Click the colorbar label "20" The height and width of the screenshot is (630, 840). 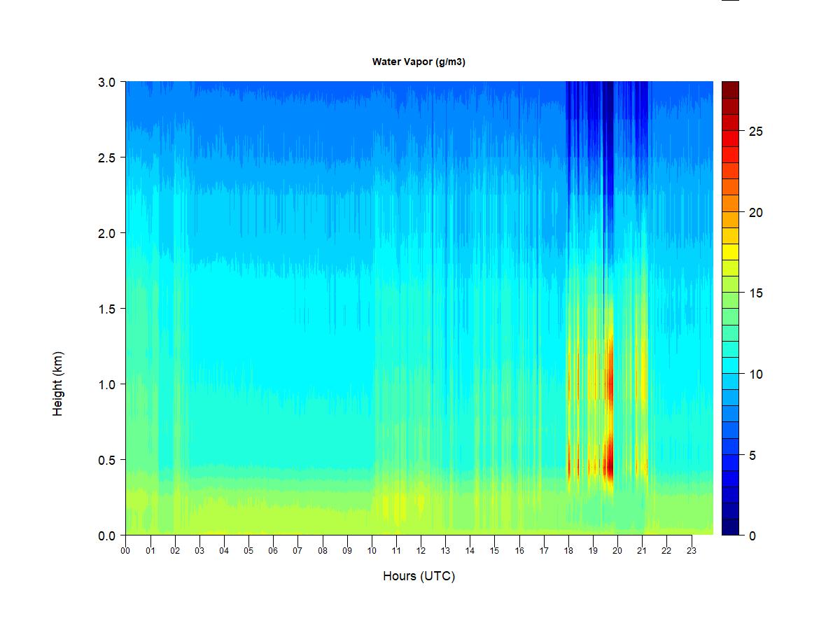[755, 213]
